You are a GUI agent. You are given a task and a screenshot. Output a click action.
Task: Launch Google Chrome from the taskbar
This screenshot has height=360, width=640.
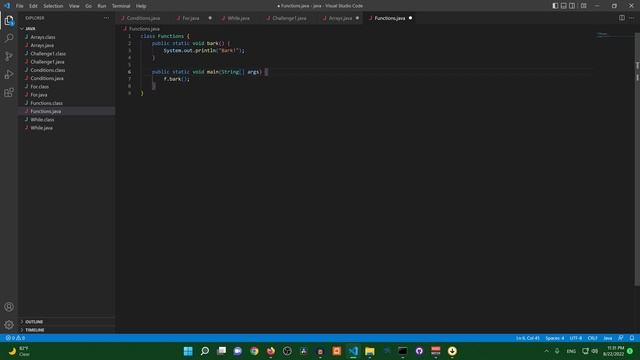[254, 351]
